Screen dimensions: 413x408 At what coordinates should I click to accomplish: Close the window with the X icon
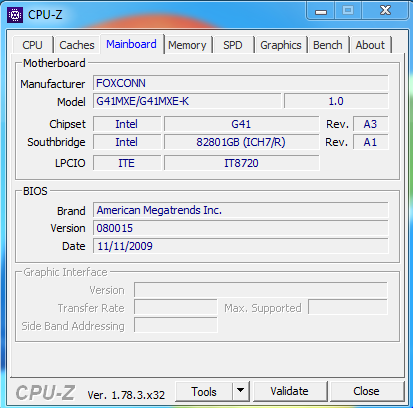(x=385, y=11)
